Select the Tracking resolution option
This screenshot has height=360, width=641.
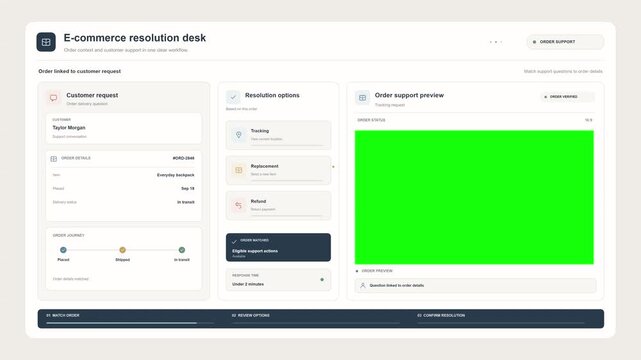278,135
